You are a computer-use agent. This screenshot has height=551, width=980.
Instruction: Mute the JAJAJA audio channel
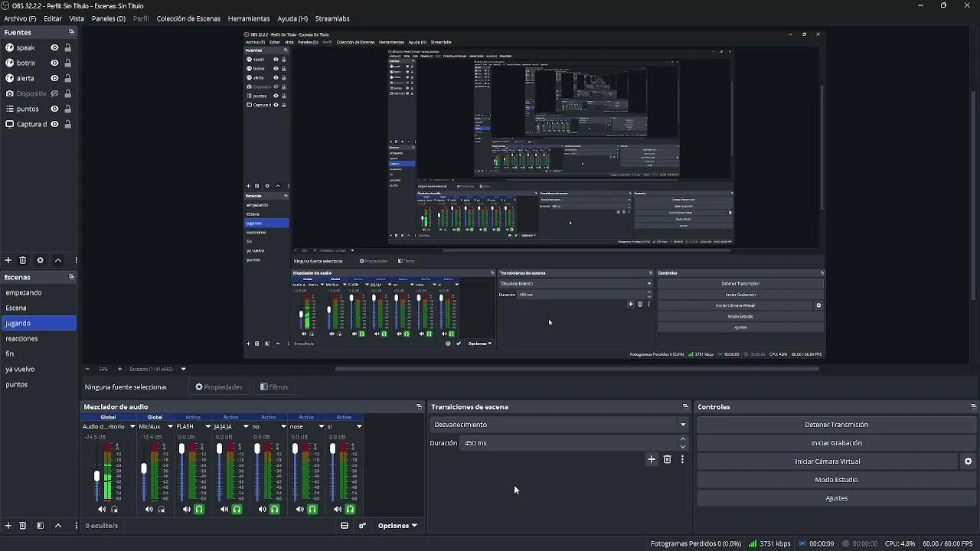pos(224,509)
